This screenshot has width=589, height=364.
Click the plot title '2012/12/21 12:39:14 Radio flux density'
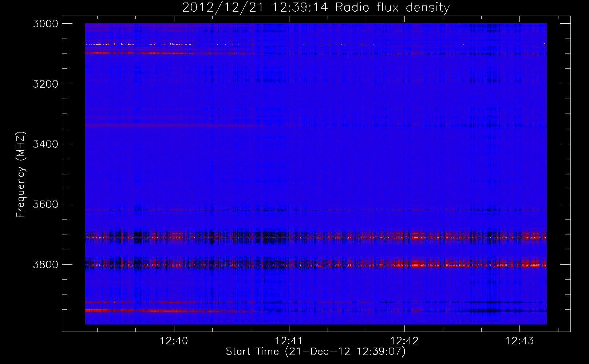316,8
